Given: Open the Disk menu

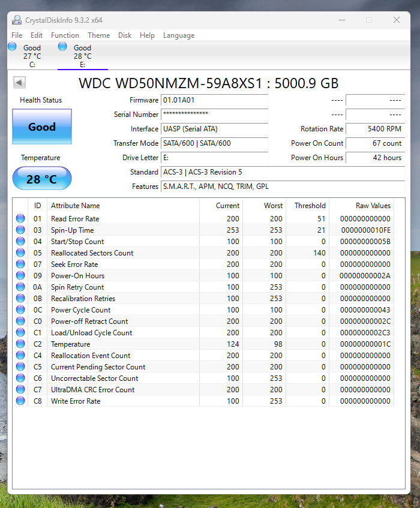Looking at the screenshot, I should (x=125, y=35).
